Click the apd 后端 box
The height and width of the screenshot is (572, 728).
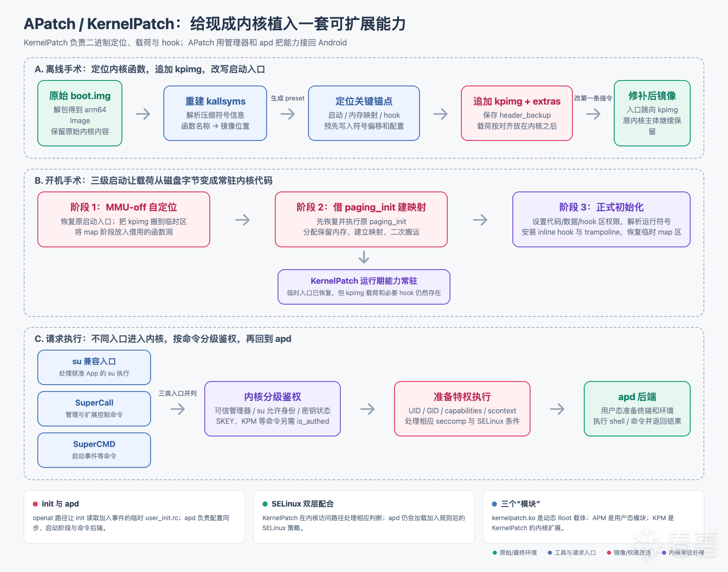click(x=637, y=409)
